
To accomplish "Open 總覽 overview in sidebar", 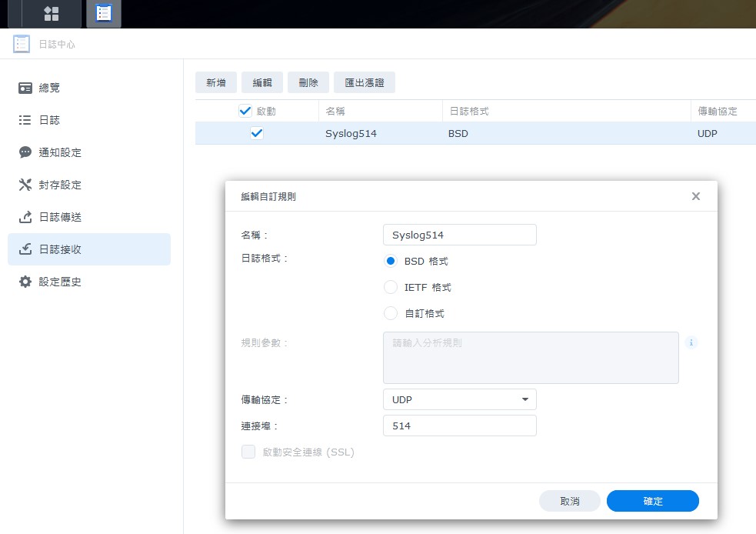I will click(49, 88).
